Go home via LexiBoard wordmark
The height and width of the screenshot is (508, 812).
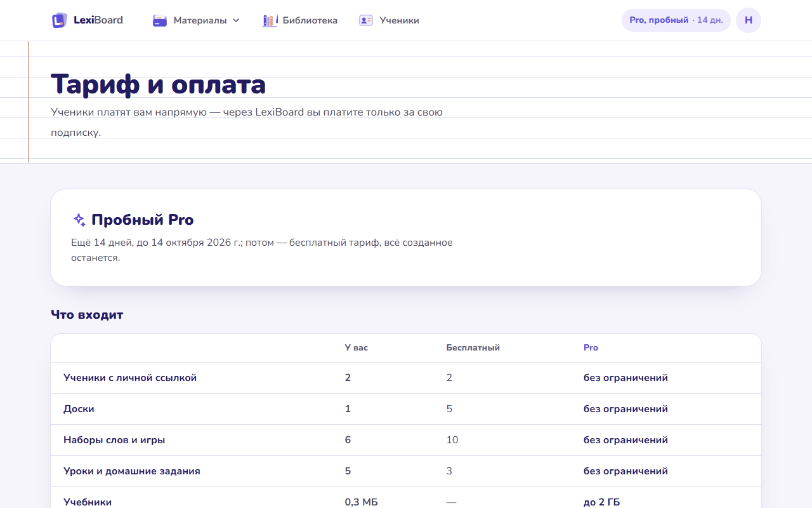pos(98,20)
